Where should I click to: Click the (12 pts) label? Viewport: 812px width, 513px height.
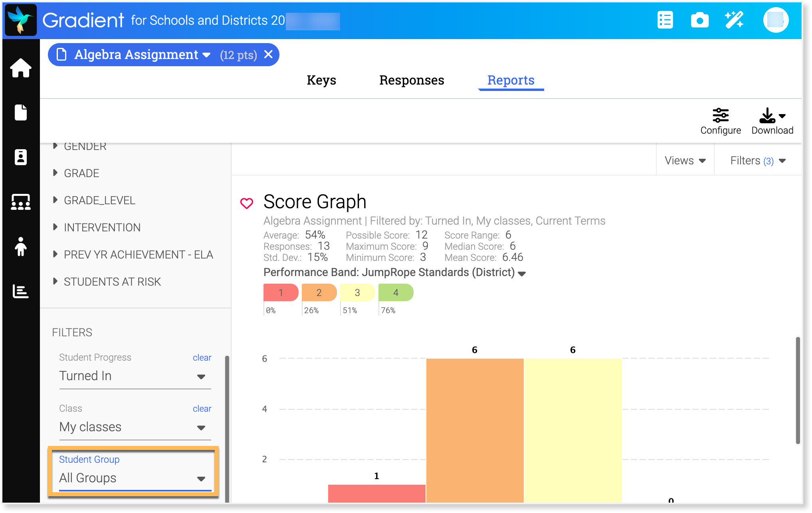(238, 55)
